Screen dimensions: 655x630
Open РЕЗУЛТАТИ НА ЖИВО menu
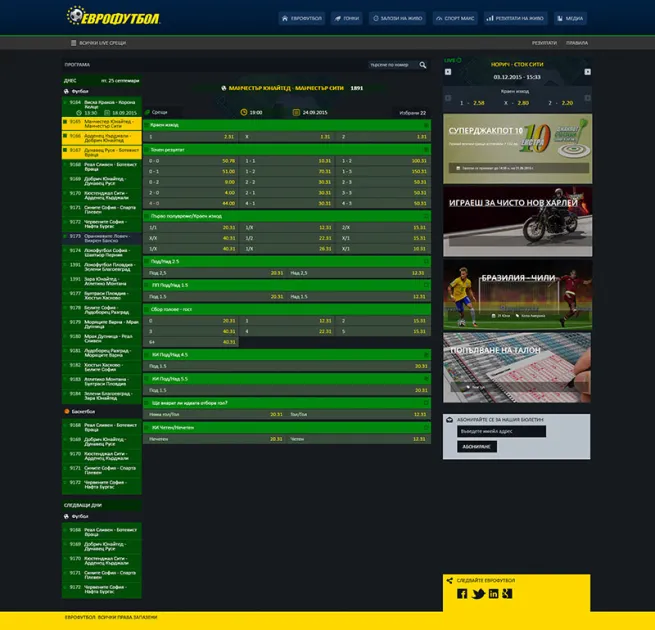pyautogui.click(x=515, y=18)
